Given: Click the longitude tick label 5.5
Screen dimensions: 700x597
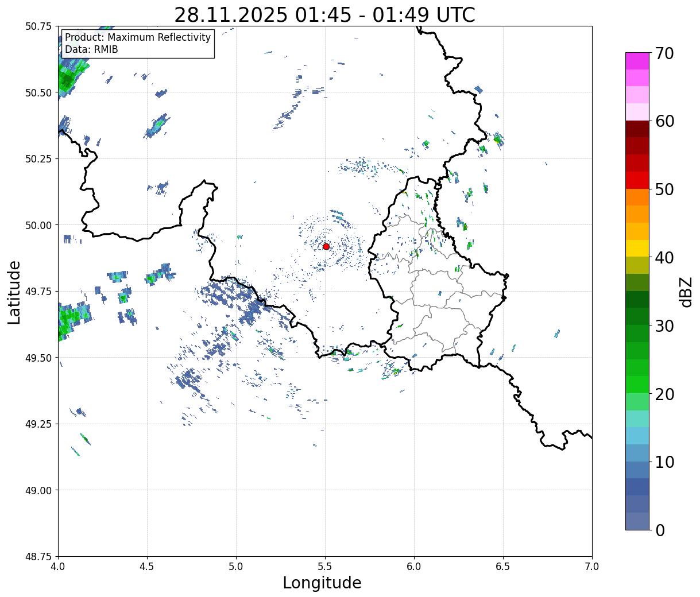Looking at the screenshot, I should 325,567.
